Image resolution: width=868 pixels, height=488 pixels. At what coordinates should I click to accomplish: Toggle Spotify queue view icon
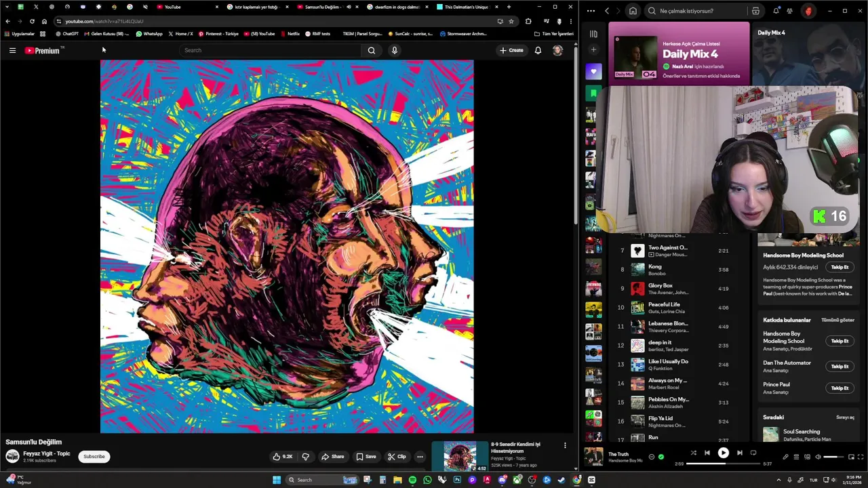point(797,457)
